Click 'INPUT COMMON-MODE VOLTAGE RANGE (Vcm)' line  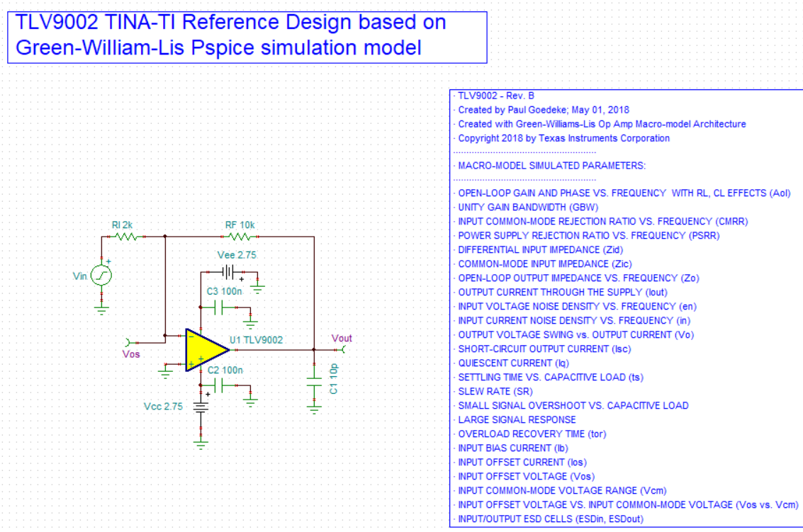pos(562,490)
